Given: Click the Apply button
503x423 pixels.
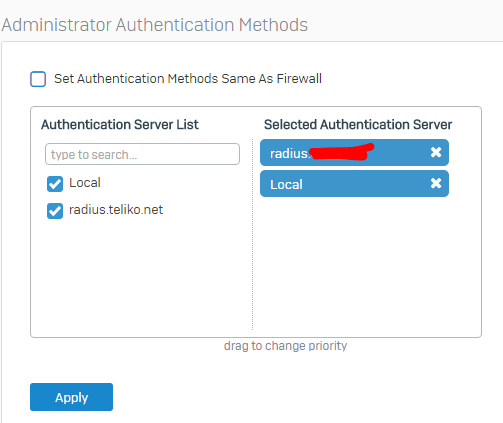Looking at the screenshot, I should [71, 397].
